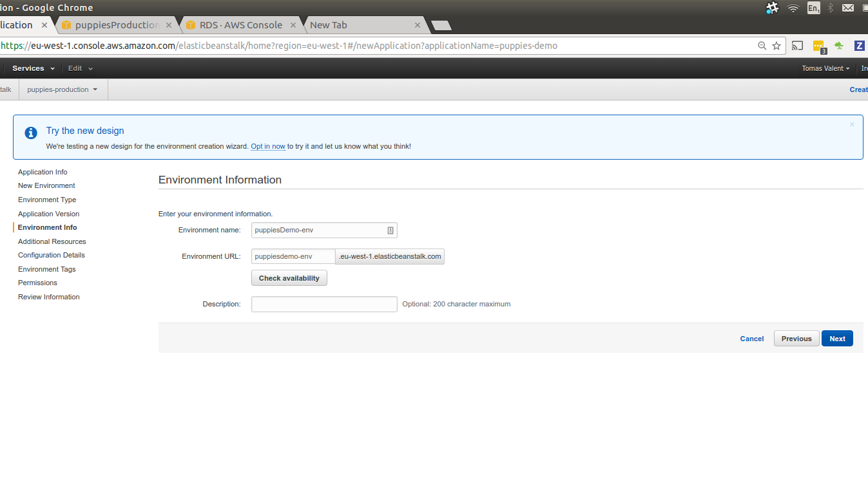Close the puppiesProduction tab
Screen dimensions: 868x488
[169, 25]
